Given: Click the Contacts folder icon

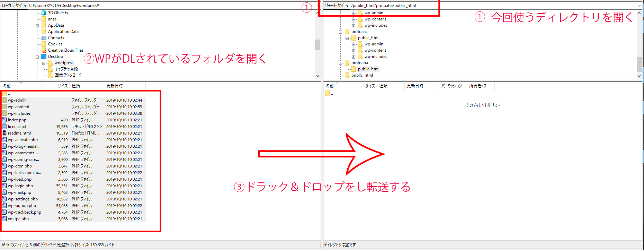Looking at the screenshot, I should click(x=44, y=38).
